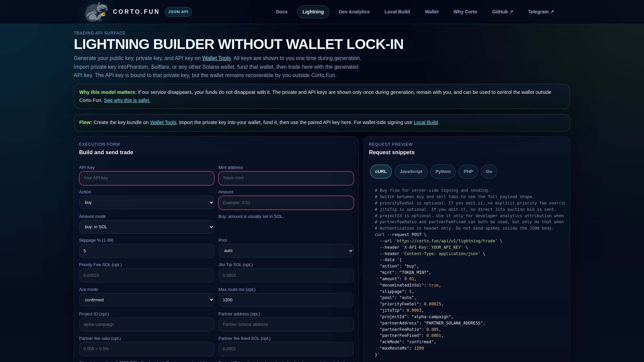Open the Pool dropdown
Viewport: 644px width, 362px height.
coord(286,251)
